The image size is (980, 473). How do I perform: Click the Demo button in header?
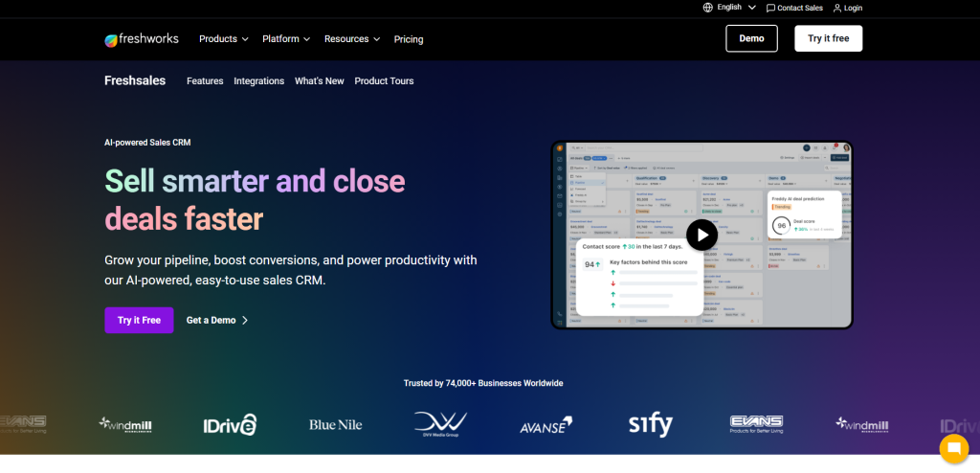pos(751,38)
